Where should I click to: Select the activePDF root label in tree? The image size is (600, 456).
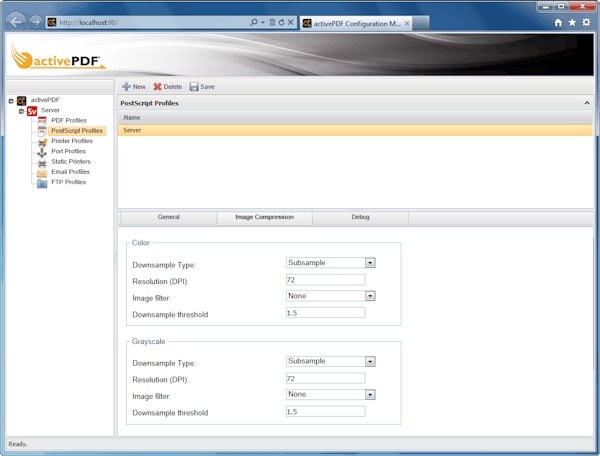point(45,100)
